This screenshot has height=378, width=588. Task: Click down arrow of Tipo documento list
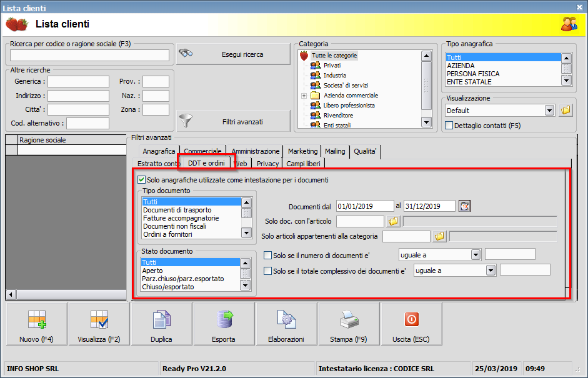(x=246, y=233)
